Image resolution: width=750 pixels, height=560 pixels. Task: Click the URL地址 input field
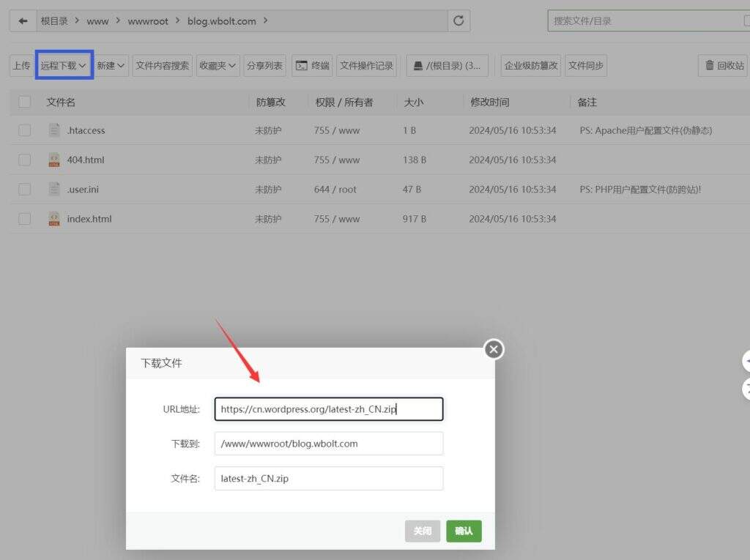click(328, 409)
